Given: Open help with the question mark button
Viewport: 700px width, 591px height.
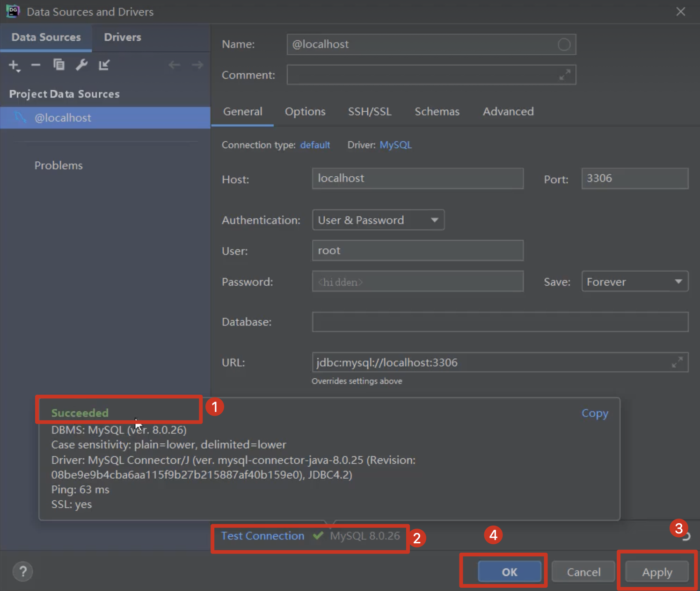Looking at the screenshot, I should (22, 571).
